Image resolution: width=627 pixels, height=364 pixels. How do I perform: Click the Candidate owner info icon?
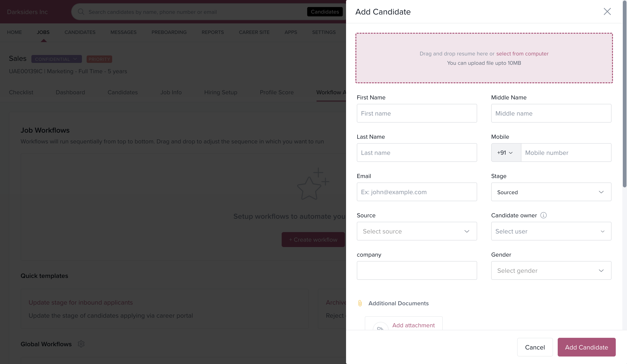543,215
